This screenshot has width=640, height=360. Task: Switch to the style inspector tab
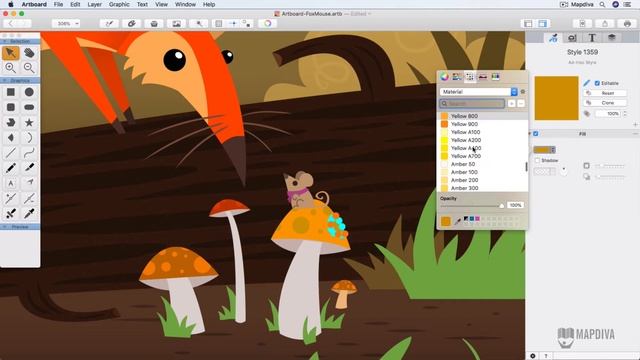click(553, 38)
